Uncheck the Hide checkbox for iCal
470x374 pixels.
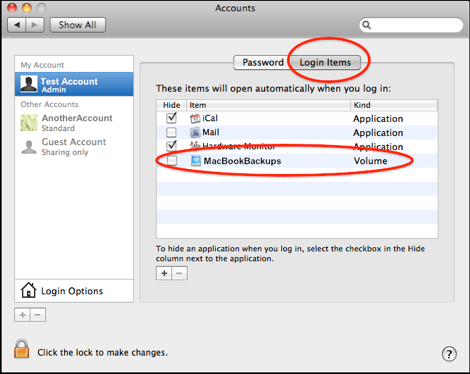[x=171, y=118]
